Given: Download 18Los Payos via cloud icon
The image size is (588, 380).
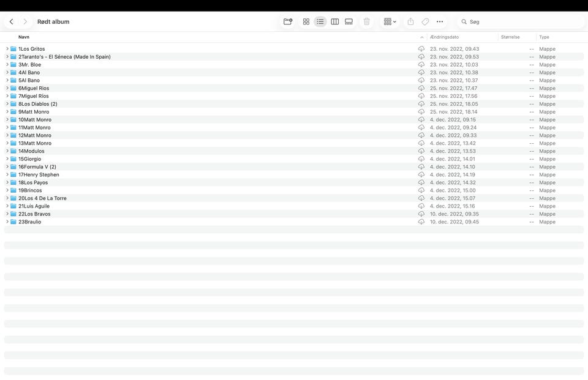Looking at the screenshot, I should tap(421, 182).
